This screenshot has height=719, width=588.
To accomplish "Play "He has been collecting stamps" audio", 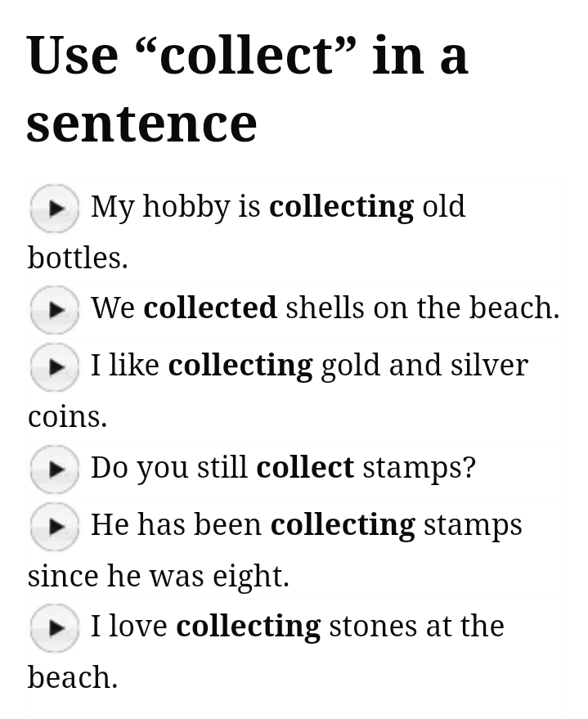I will click(x=54, y=526).
